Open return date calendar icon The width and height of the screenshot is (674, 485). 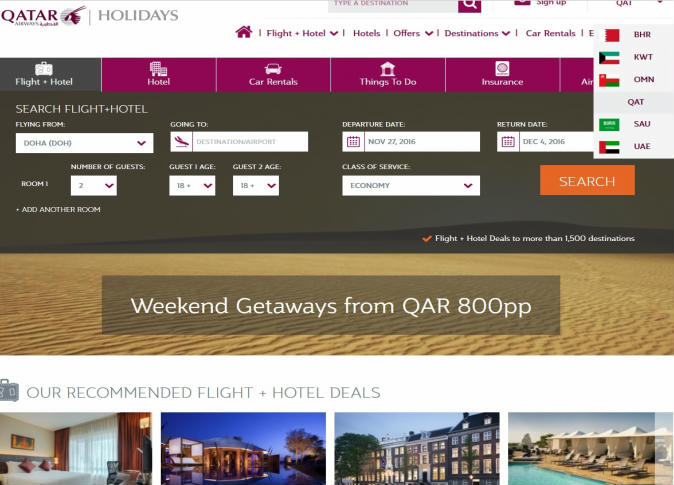point(508,141)
